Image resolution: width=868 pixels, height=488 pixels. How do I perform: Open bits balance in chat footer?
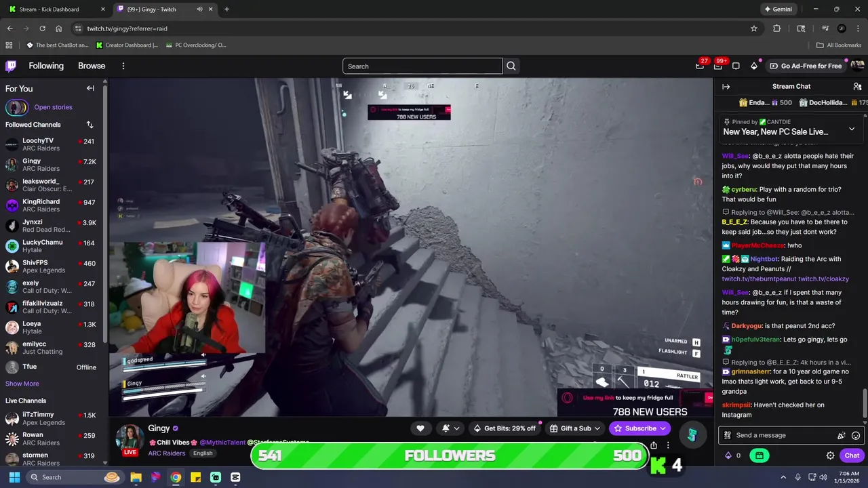pos(733,455)
